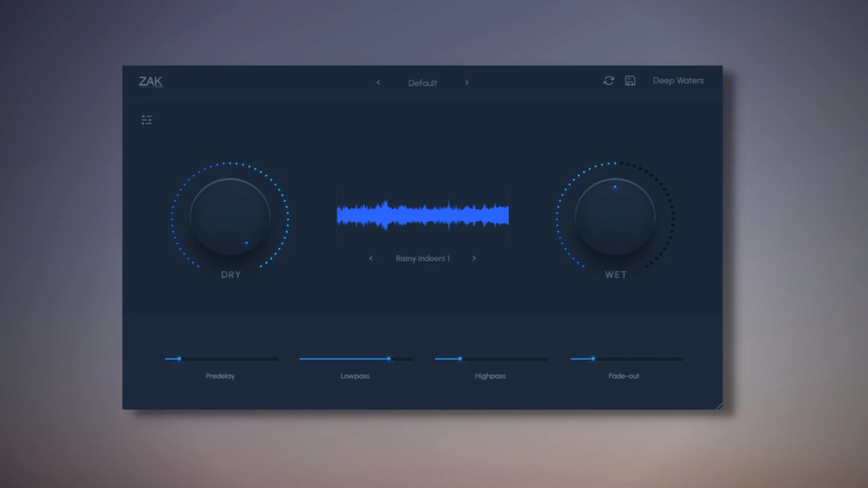This screenshot has width=868, height=488.
Task: Click the save preset disk icon
Action: tap(630, 81)
